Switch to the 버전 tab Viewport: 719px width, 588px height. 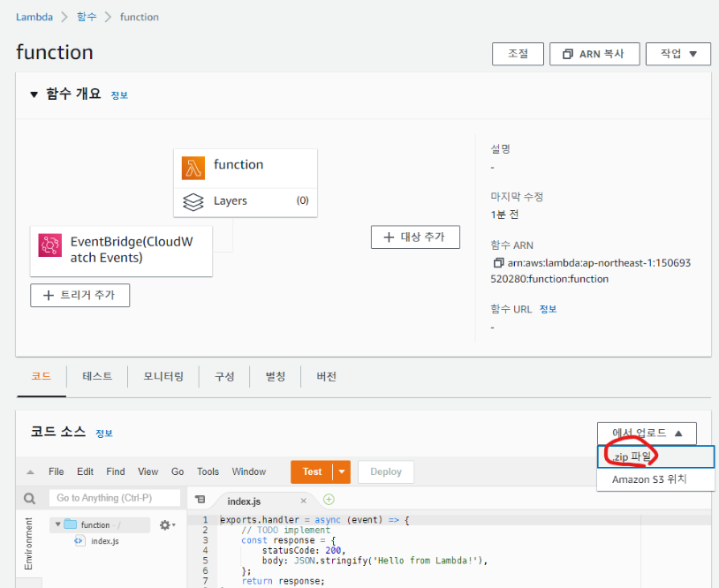coord(327,377)
